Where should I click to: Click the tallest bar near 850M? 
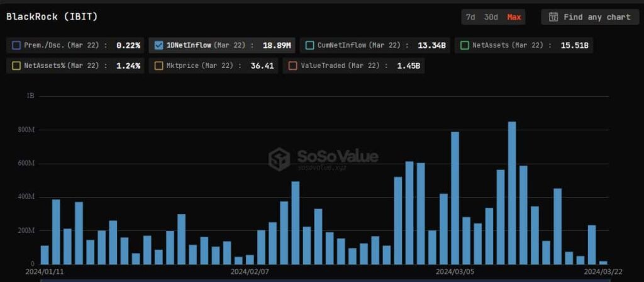coord(512,193)
